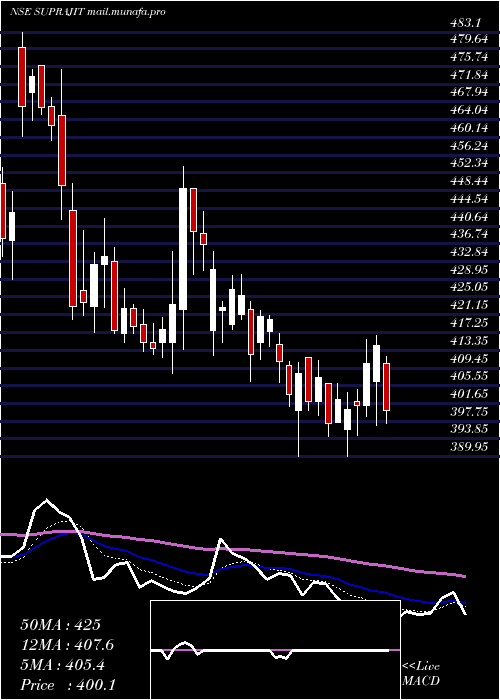Screen dimensions: 500x700
Task: Click the 50MA : 425 indicator text
Action: pos(61,625)
